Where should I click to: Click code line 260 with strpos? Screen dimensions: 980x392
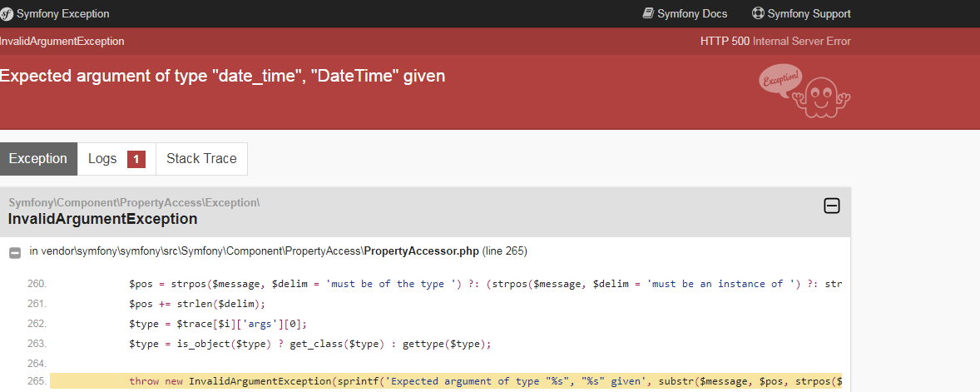(x=485, y=284)
